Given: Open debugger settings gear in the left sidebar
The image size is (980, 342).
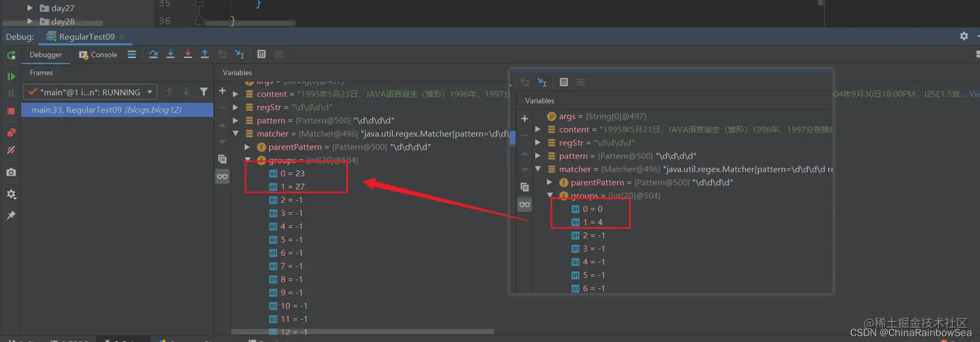Looking at the screenshot, I should 11,194.
